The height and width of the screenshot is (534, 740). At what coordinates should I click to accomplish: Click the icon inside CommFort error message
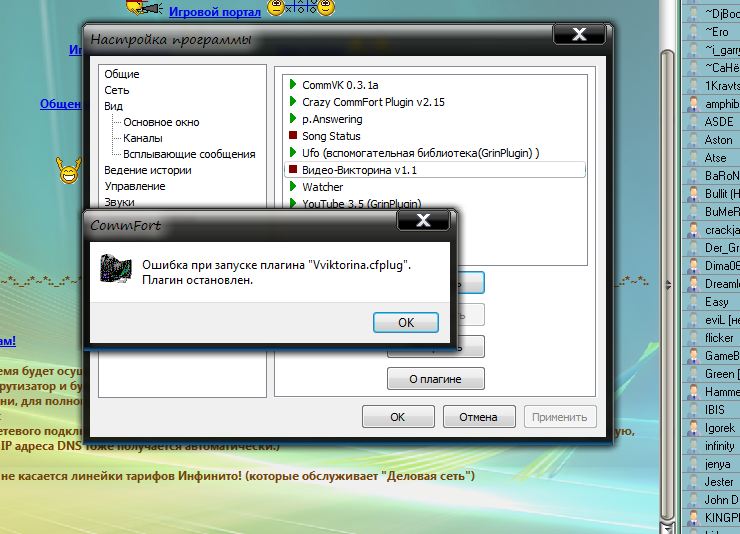pyautogui.click(x=117, y=272)
